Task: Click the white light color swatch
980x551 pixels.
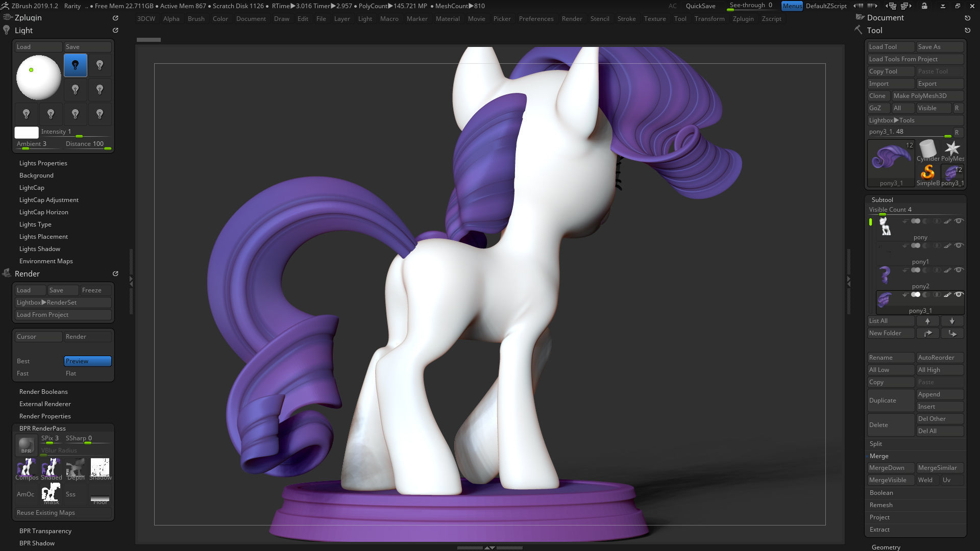Action: pos(27,133)
